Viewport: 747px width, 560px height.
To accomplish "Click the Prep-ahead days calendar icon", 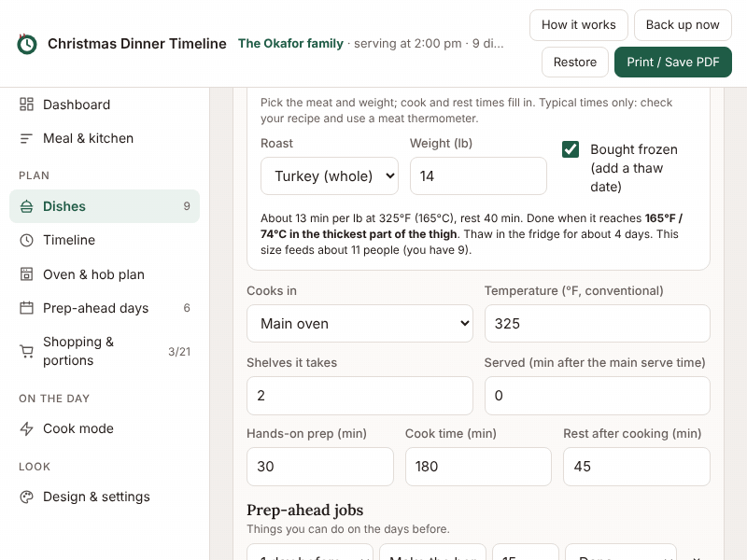I will (26, 308).
